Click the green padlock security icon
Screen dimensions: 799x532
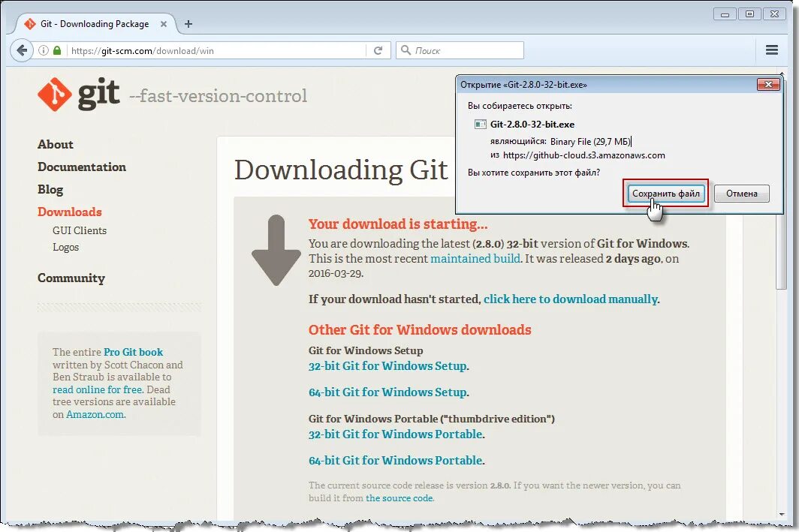coord(57,50)
